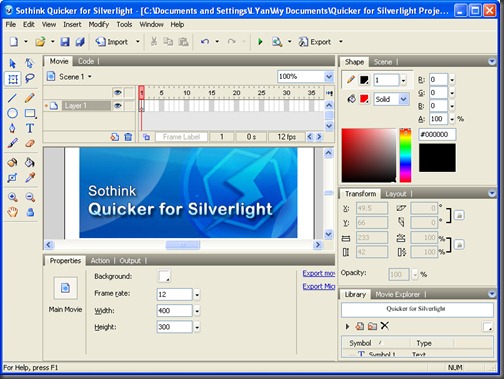This screenshot has width=504, height=379.
Task: Open the Solid fill style dropdown
Action: [403, 99]
